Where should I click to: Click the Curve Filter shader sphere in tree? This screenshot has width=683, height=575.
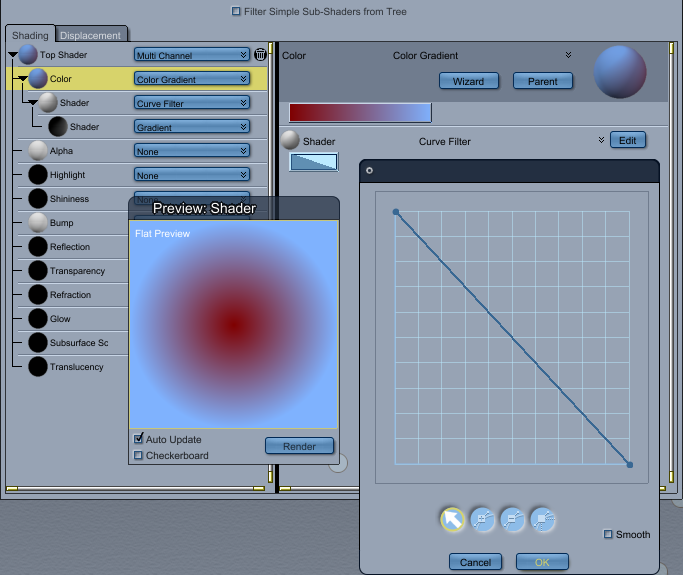pyautogui.click(x=48, y=102)
